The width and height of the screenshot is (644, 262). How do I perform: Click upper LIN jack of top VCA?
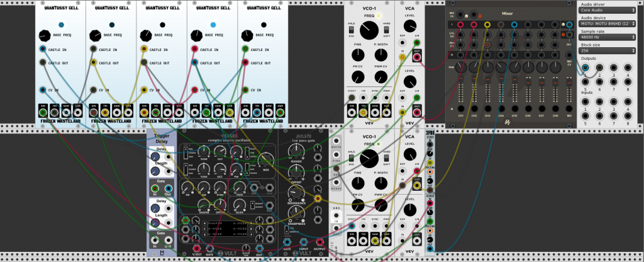(417, 42)
